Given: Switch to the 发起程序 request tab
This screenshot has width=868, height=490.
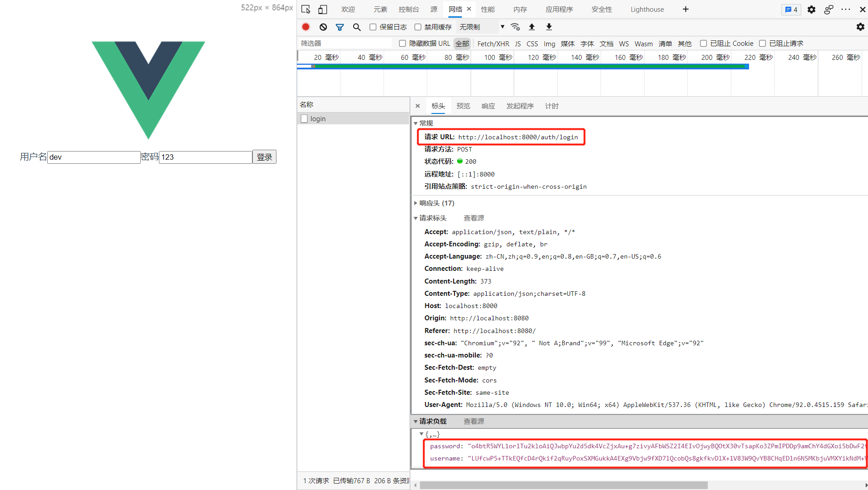Looking at the screenshot, I should (520, 106).
